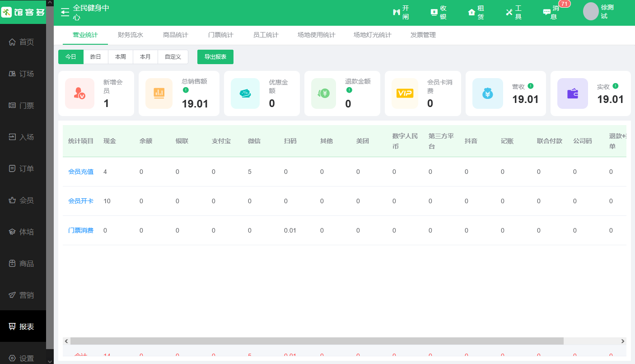Viewport: 635px width, 364px height.
Task: Open 入场 entry in sidebar
Action: [23, 137]
